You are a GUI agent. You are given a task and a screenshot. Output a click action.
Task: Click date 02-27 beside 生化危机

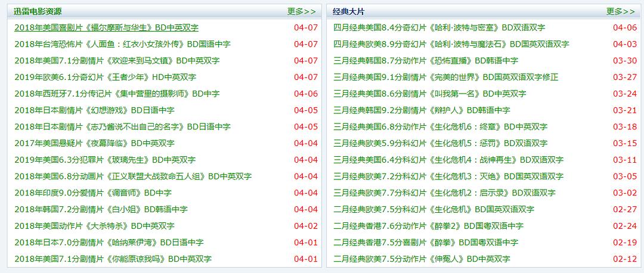coord(625,209)
